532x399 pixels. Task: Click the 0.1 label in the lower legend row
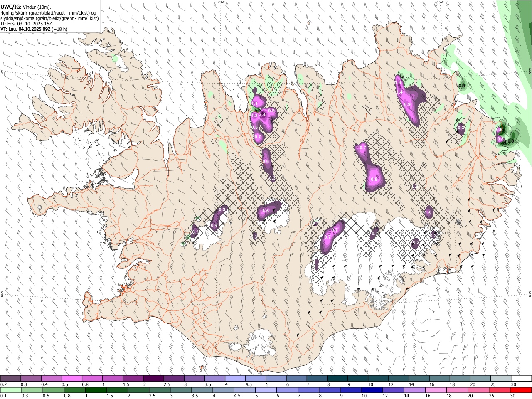[x=3, y=396]
